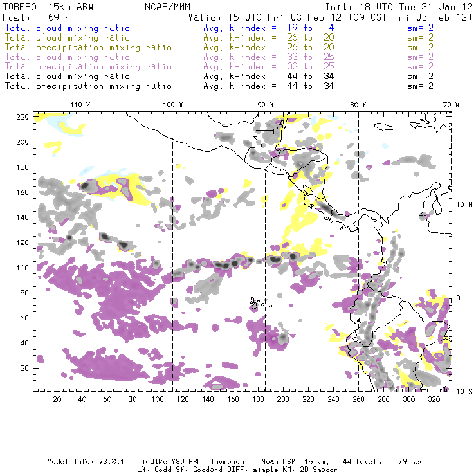The height and width of the screenshot is (476, 476).
Task: Select the '10 S' latitude label
Action: coord(464,392)
